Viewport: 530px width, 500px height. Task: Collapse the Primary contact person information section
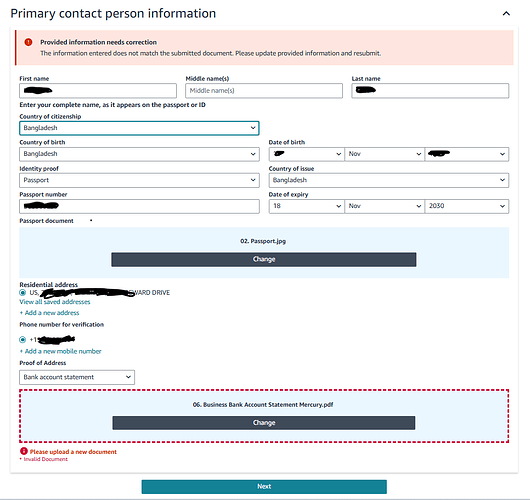coord(506,14)
